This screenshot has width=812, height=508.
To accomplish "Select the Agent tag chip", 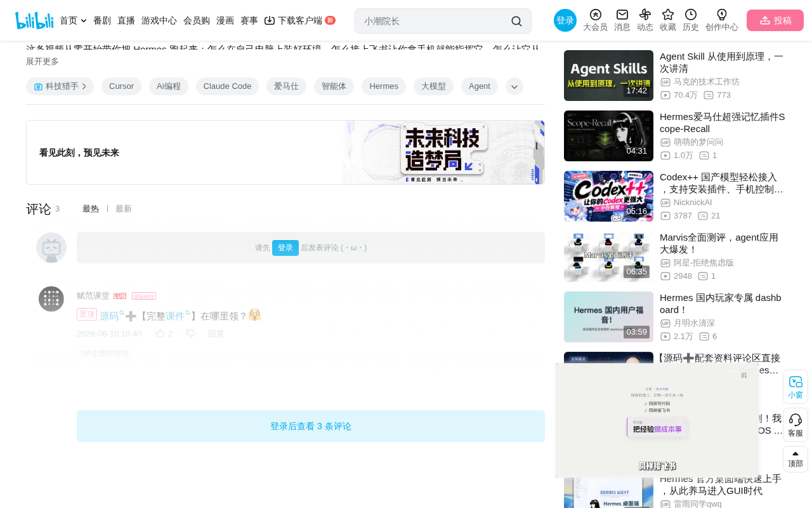I will click(x=480, y=86).
